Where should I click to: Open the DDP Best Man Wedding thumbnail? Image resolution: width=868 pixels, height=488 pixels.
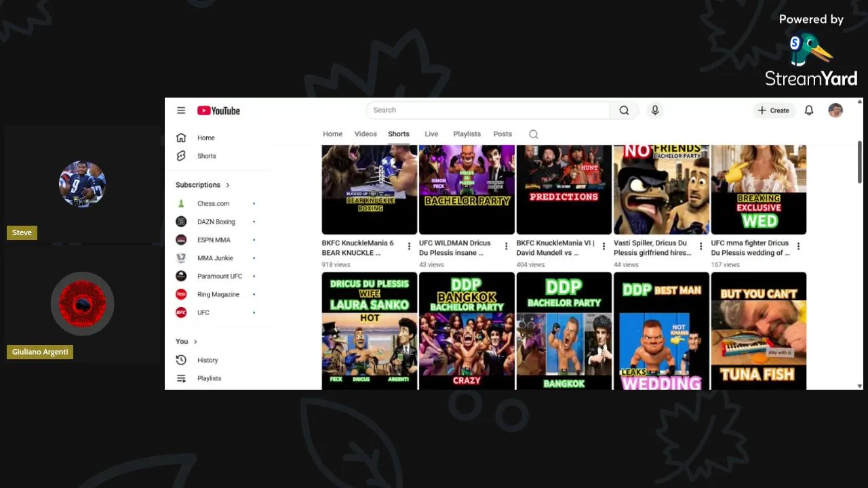click(661, 331)
